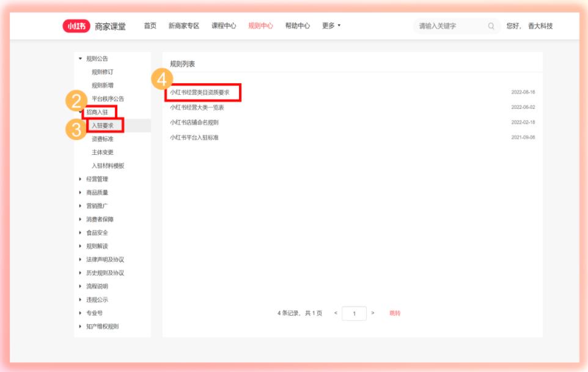Open the 小红书店铺命名规则 rule
This screenshot has width=588, height=372.
194,122
